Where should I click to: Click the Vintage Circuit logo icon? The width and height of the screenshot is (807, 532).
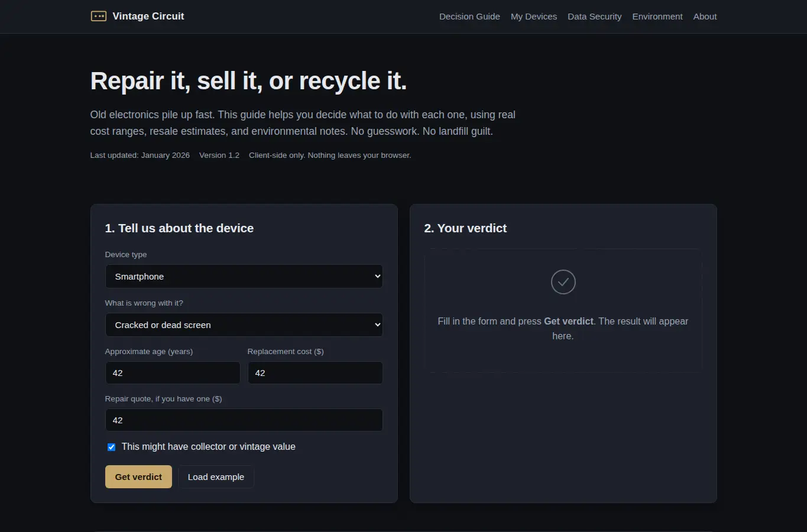98,16
